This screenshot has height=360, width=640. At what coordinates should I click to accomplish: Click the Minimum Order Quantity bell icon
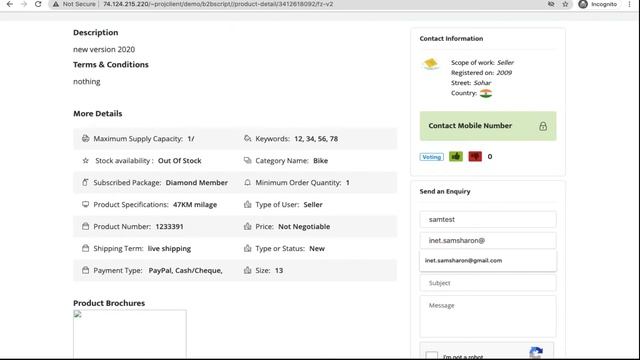point(247,182)
